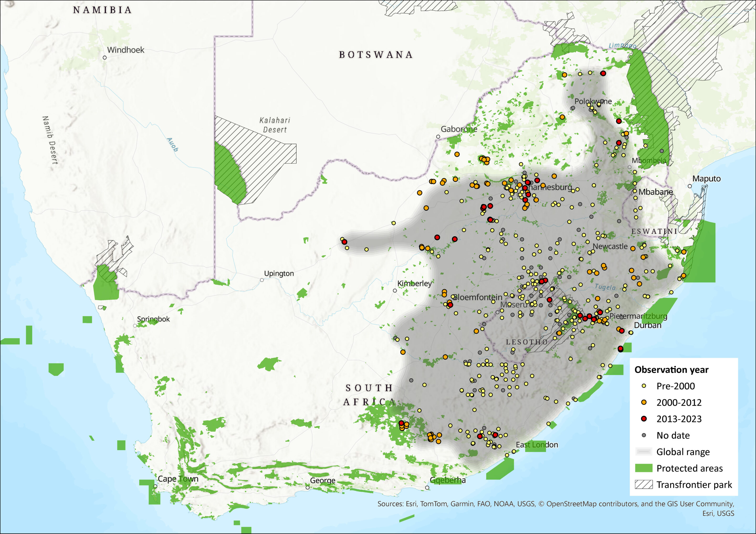Click the Springbok town label

click(154, 319)
